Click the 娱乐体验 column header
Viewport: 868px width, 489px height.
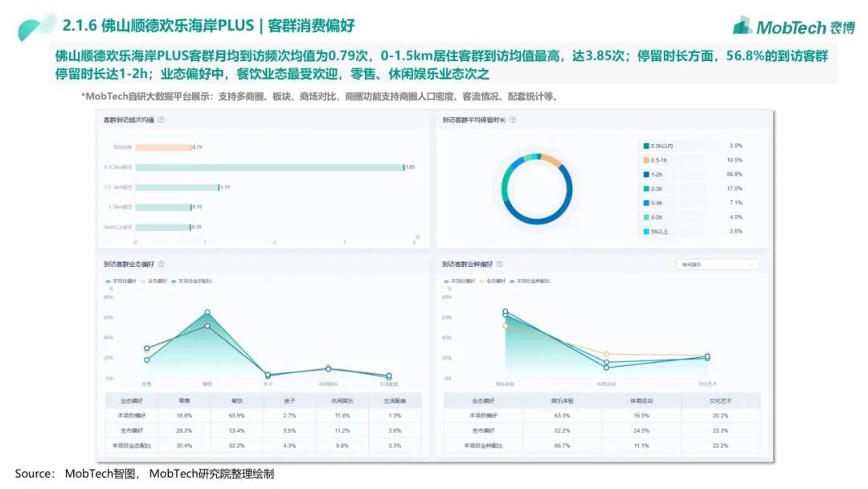tap(562, 401)
